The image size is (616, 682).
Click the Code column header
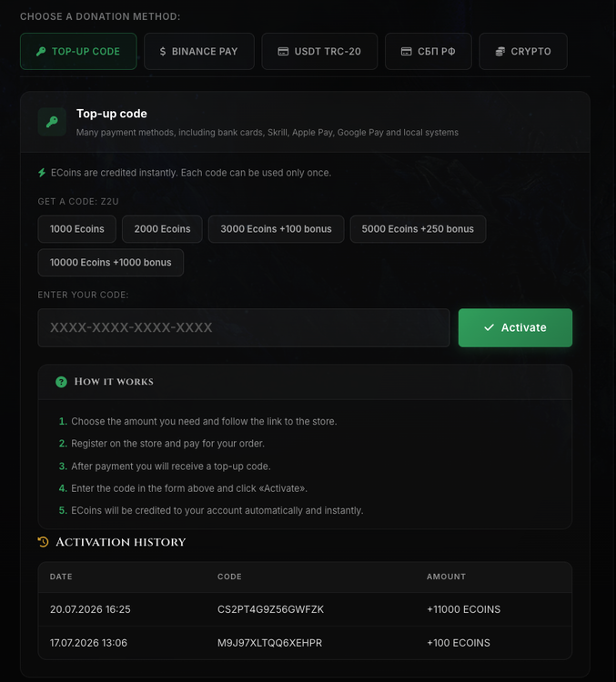(229, 577)
